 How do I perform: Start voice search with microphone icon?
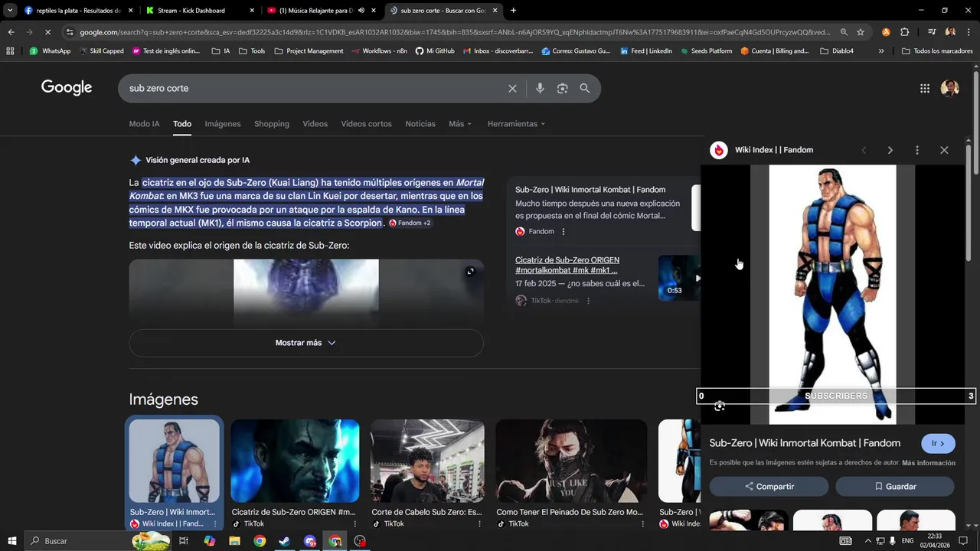[x=540, y=89]
